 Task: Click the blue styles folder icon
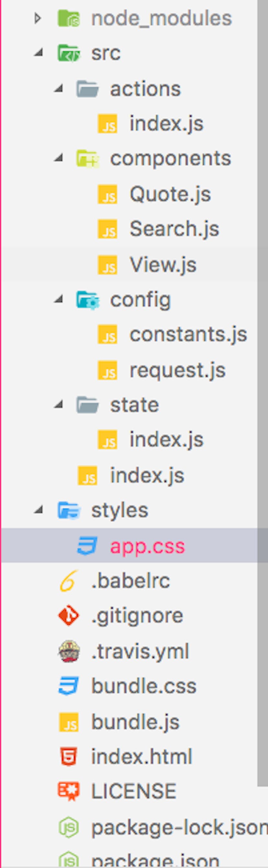tap(69, 510)
